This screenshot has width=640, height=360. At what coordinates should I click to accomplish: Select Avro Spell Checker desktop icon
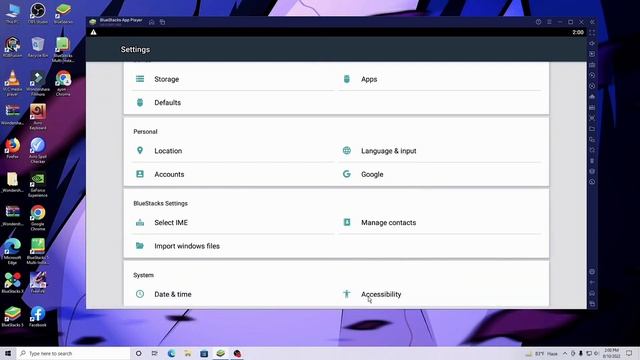38,150
